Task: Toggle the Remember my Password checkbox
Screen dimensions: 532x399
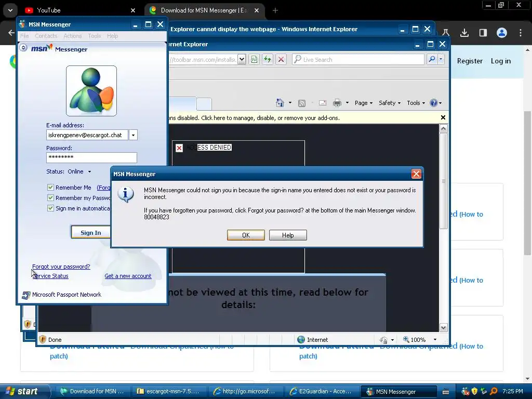Action: point(50,198)
